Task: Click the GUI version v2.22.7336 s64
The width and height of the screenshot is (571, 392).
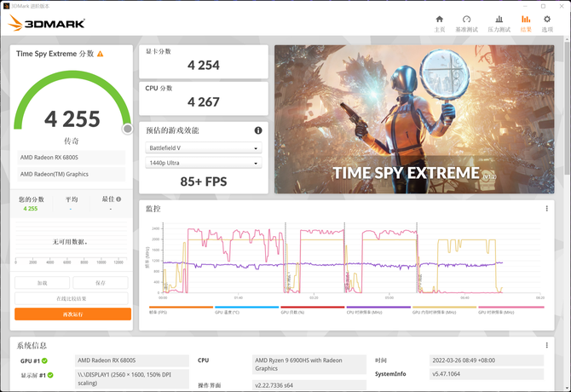Action: [x=309, y=385]
